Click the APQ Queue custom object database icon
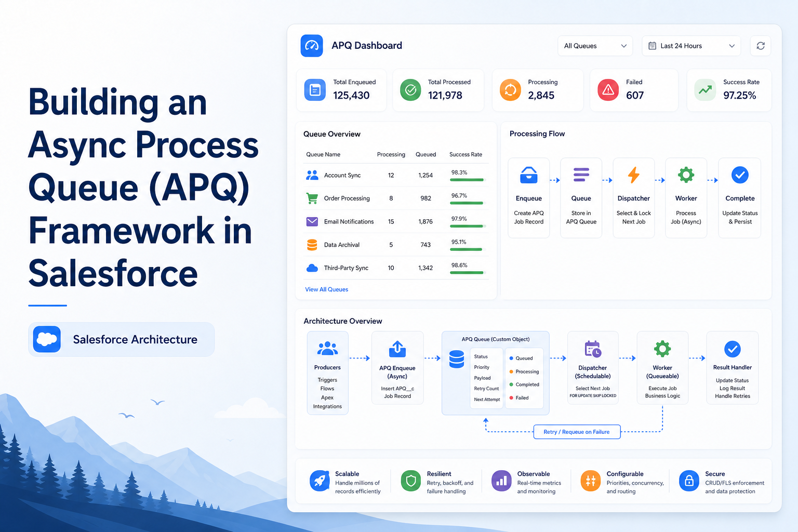The height and width of the screenshot is (532, 798). coord(457,359)
